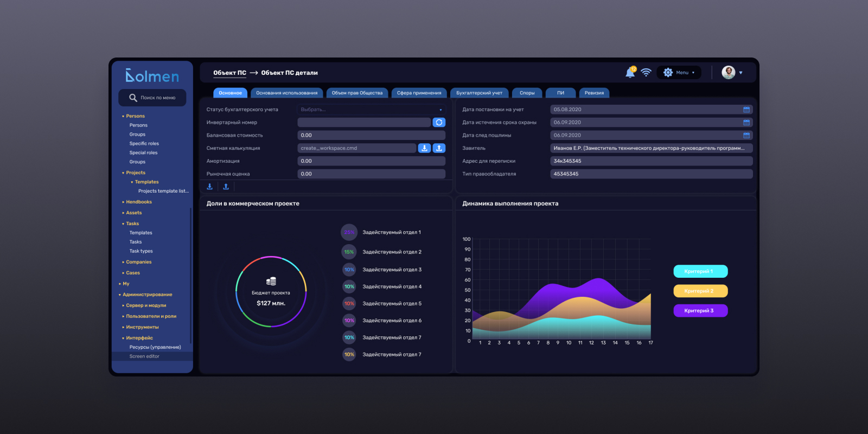This screenshot has width=868, height=434.
Task: Click the 15% badge for отдел 2
Action: [x=349, y=252]
